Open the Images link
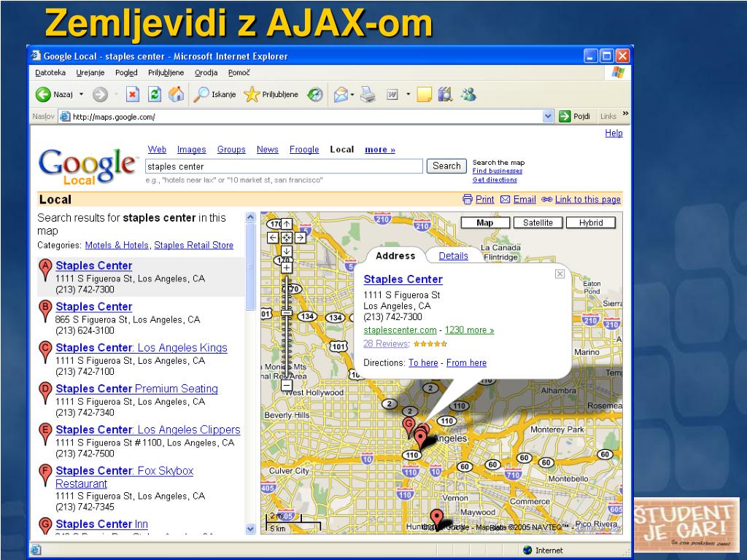 pyautogui.click(x=192, y=149)
